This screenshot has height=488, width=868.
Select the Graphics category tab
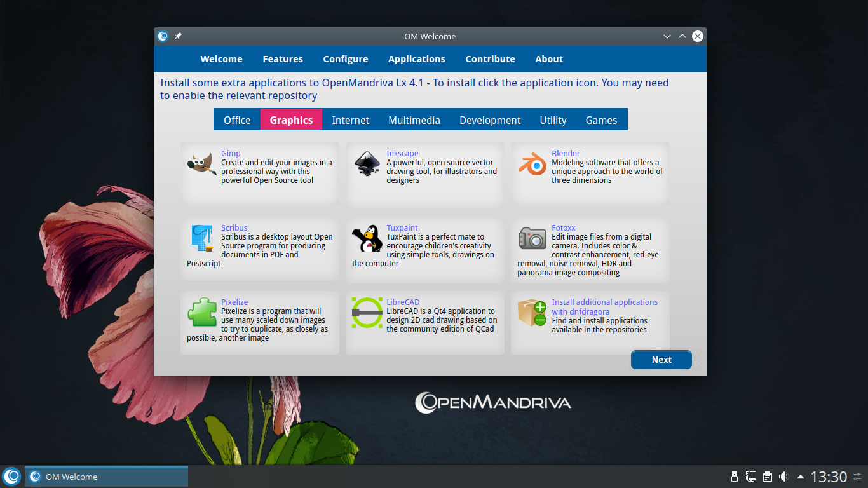(291, 120)
